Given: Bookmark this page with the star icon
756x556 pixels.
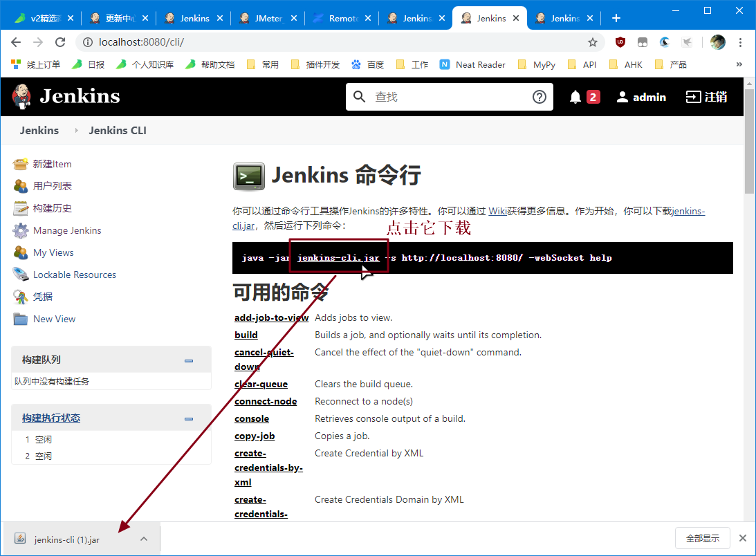Looking at the screenshot, I should click(x=593, y=42).
